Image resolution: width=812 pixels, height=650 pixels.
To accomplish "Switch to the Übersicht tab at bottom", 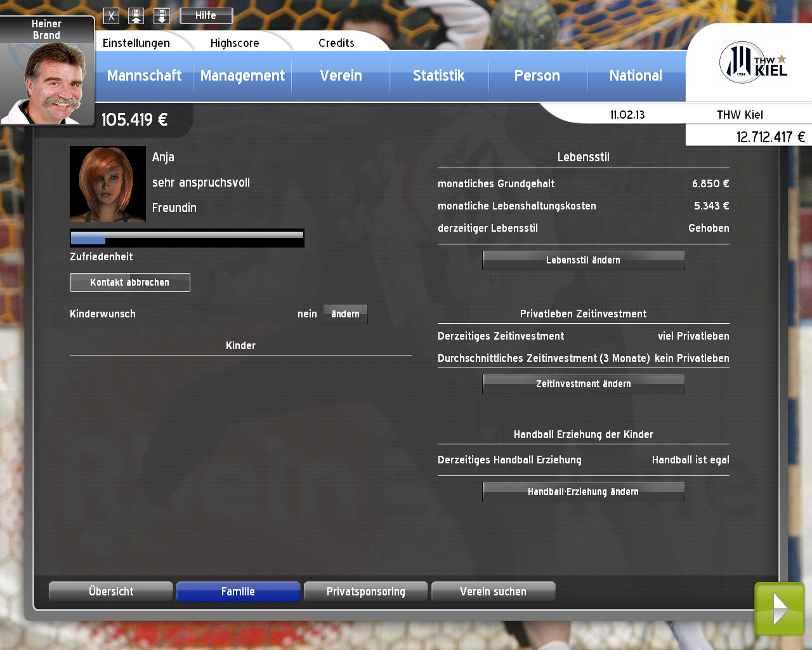I will pyautogui.click(x=111, y=592).
